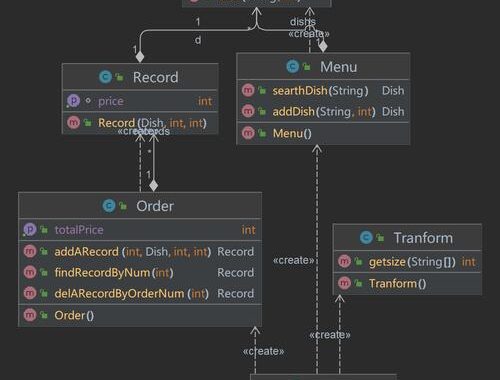The width and height of the screenshot is (500, 380).
Task: Select delARecordByOrderNum method row
Action: click(140, 293)
